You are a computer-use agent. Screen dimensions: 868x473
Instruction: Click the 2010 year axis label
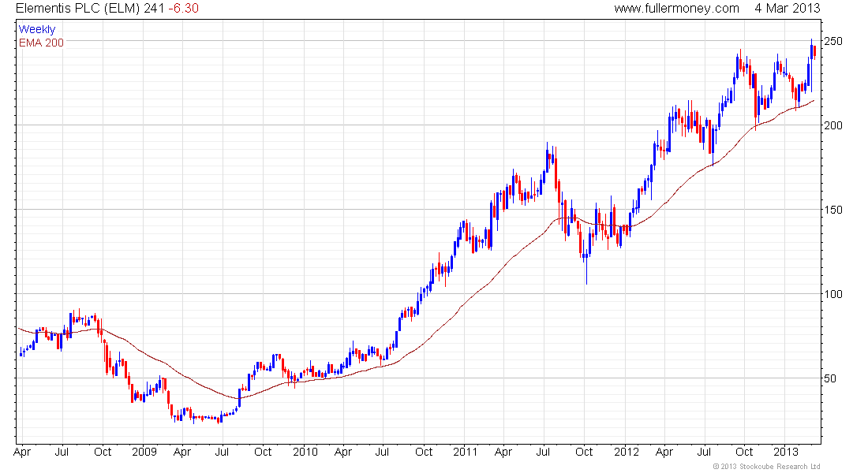pos(305,452)
